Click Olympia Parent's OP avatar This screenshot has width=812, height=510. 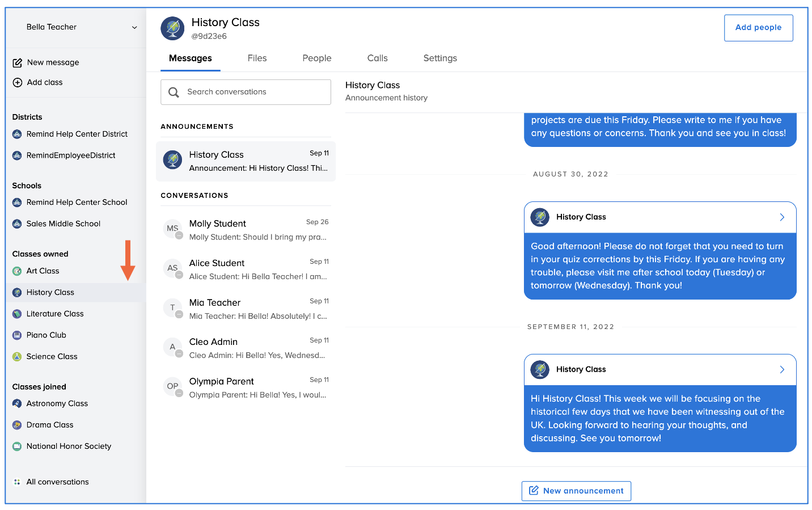pyautogui.click(x=172, y=386)
